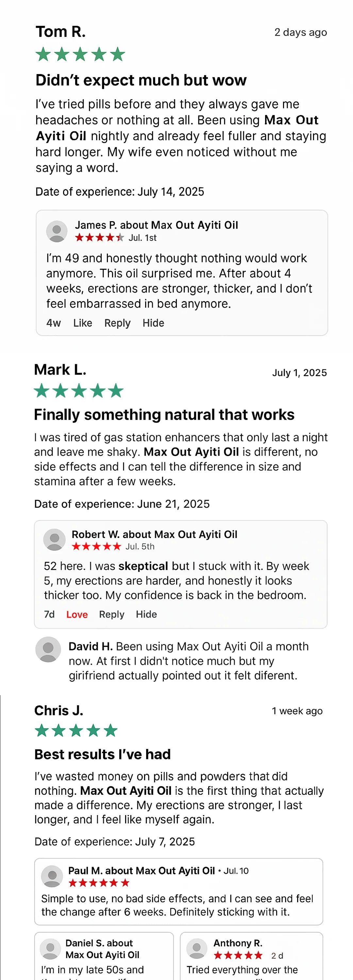
Task: Reply to James P.'s comment
Action: pyautogui.click(x=117, y=323)
